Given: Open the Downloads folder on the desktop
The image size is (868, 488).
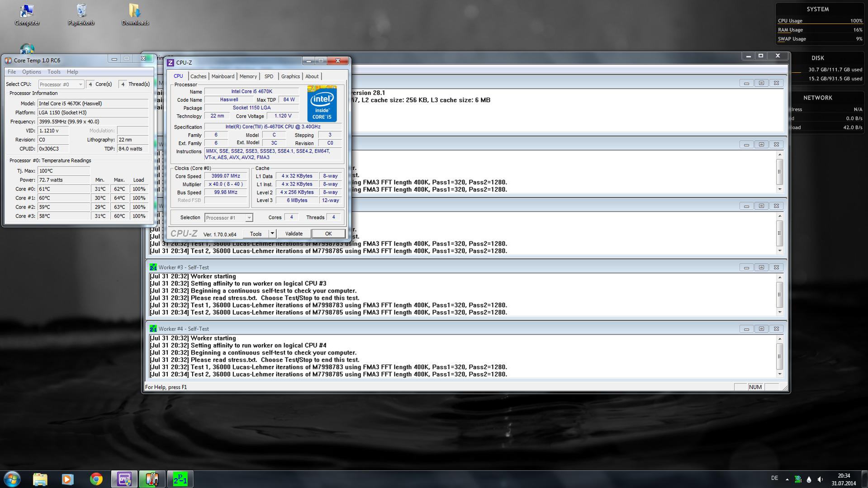Looking at the screenshot, I should click(135, 14).
